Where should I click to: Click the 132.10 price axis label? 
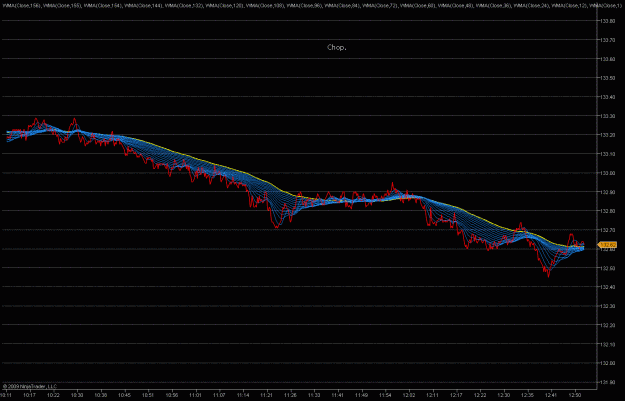[x=608, y=344]
